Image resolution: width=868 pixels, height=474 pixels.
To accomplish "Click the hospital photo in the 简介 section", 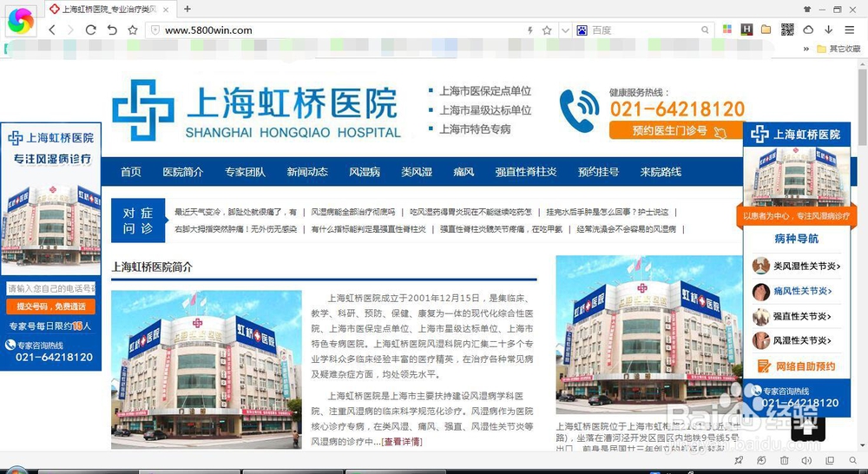I will point(207,369).
